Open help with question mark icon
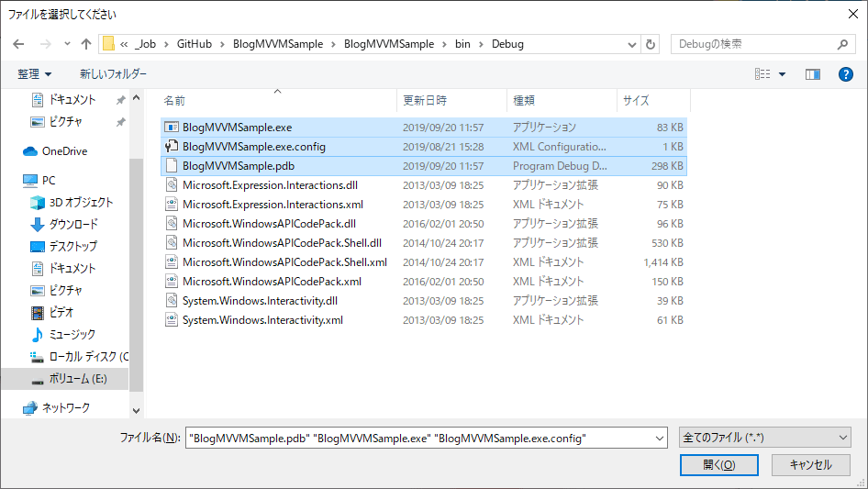The height and width of the screenshot is (489, 868). click(846, 74)
